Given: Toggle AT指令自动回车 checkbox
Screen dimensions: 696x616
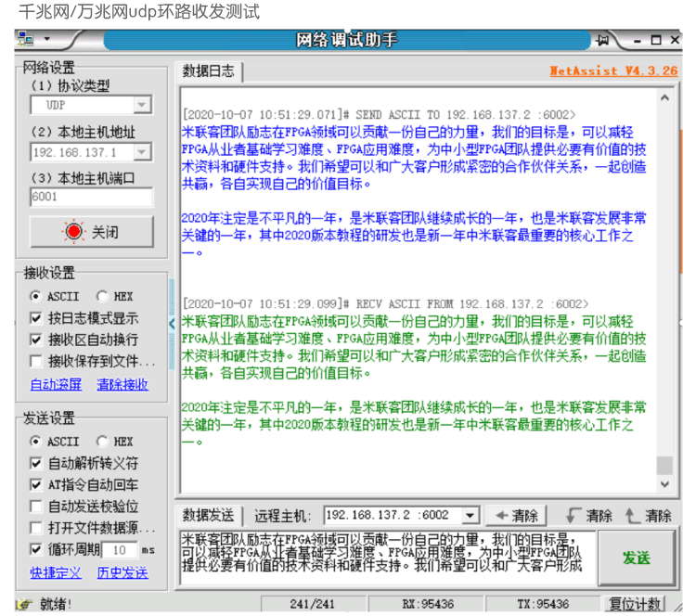Looking at the screenshot, I should [x=84, y=485].
